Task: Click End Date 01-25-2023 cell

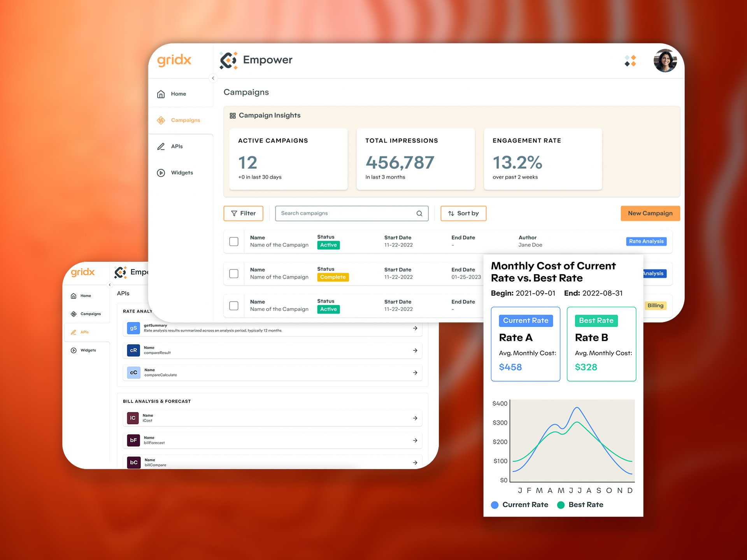Action: [466, 277]
